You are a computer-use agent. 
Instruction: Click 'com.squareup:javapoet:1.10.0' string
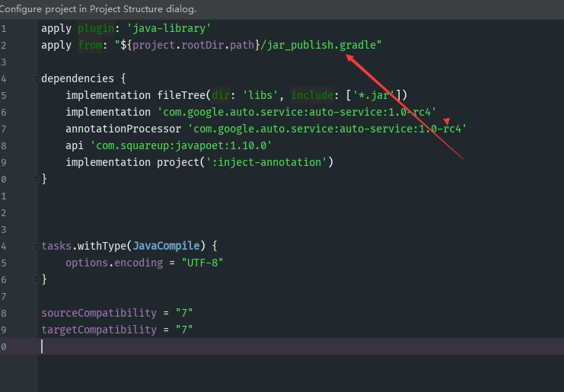181,145
